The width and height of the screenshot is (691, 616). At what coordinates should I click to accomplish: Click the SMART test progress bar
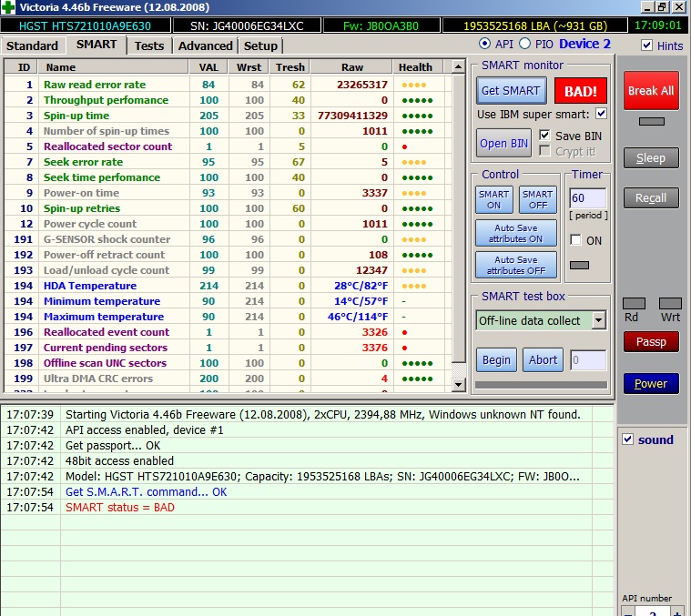point(541,385)
